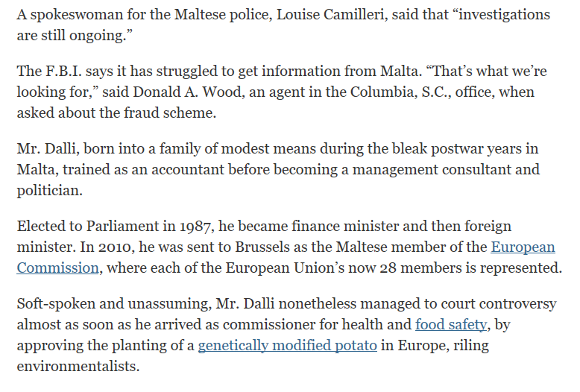
Task: Click the name Donald A. Wood
Action: (187, 92)
